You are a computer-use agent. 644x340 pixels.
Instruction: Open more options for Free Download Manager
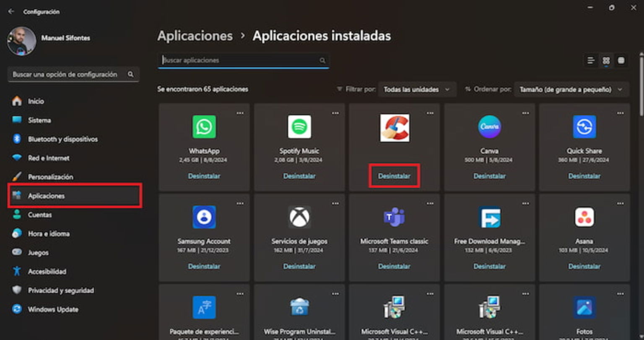coord(525,204)
